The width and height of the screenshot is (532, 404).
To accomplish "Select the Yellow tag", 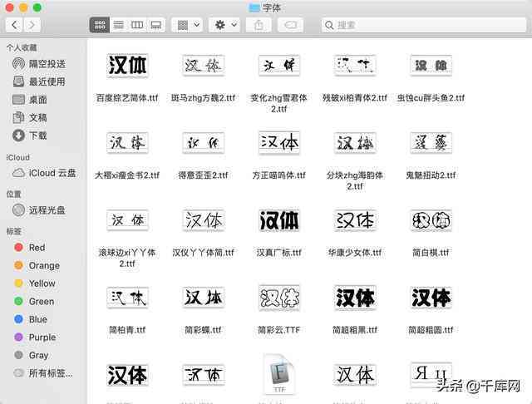I will tap(35, 283).
